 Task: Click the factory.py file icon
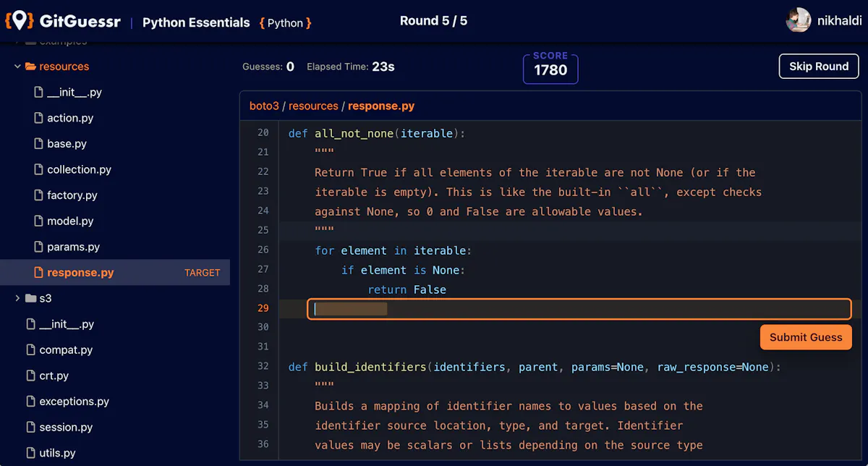[40, 195]
